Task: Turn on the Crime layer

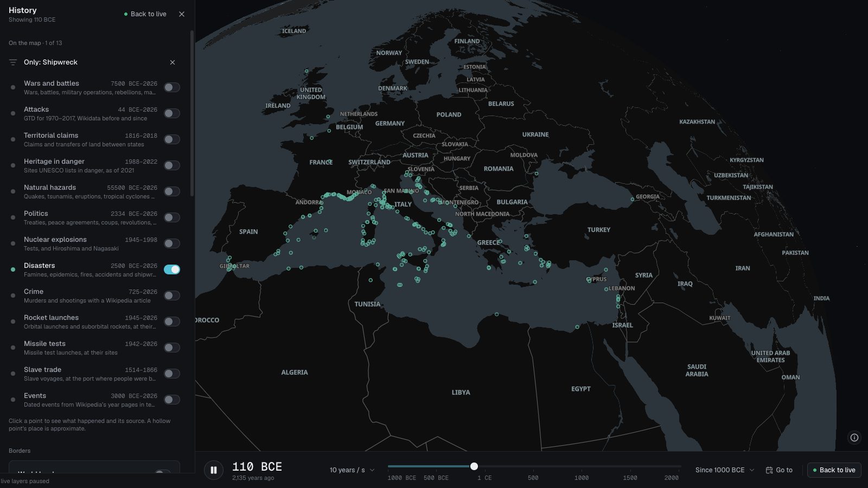Action: pyautogui.click(x=172, y=296)
